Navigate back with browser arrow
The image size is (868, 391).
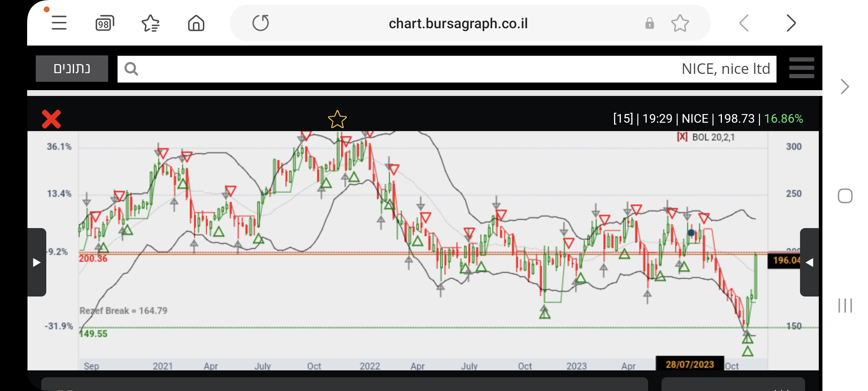tap(744, 24)
